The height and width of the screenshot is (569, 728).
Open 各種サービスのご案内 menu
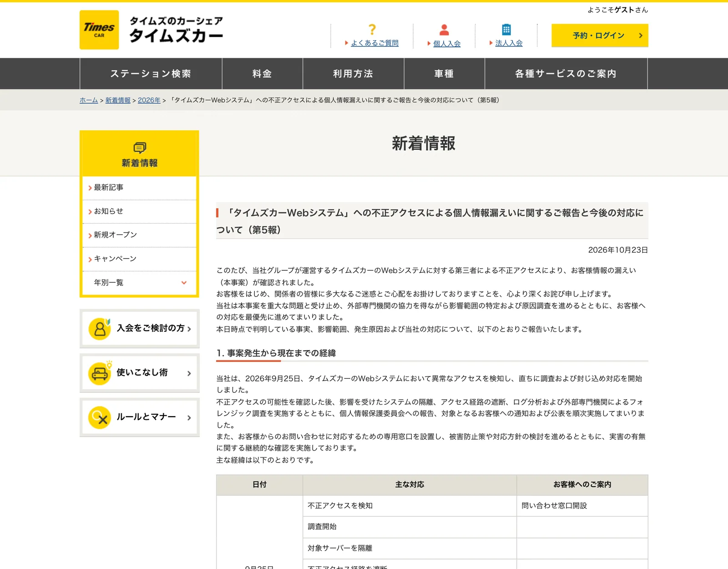(x=566, y=74)
